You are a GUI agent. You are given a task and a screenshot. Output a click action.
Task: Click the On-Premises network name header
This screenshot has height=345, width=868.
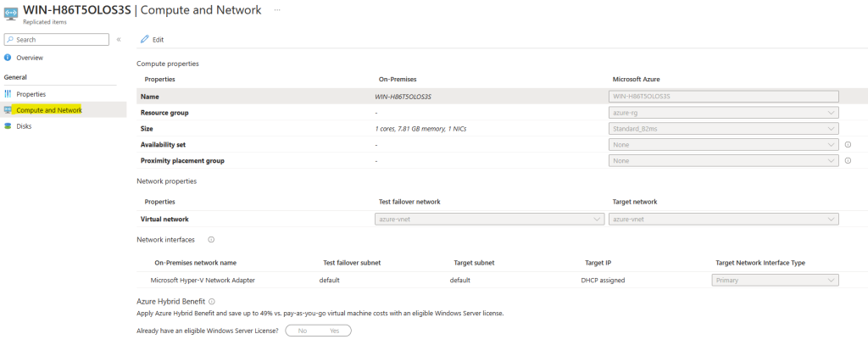196,263
